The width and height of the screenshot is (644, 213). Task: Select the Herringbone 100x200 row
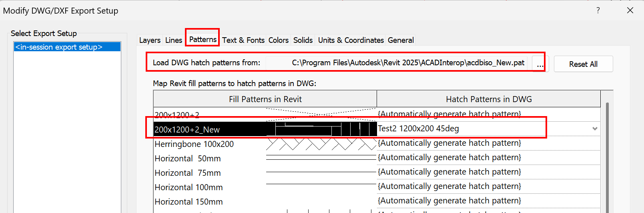[265, 144]
